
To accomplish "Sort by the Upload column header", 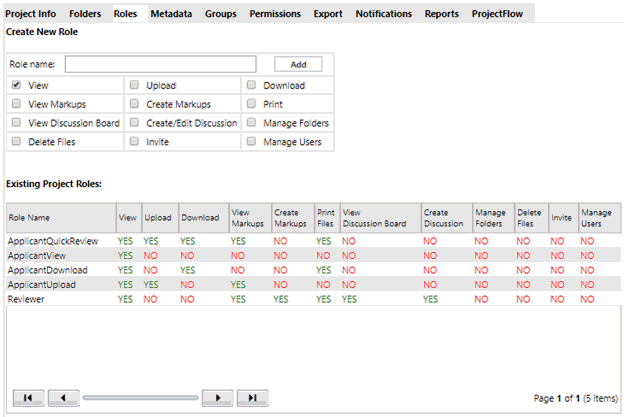I will (x=160, y=218).
